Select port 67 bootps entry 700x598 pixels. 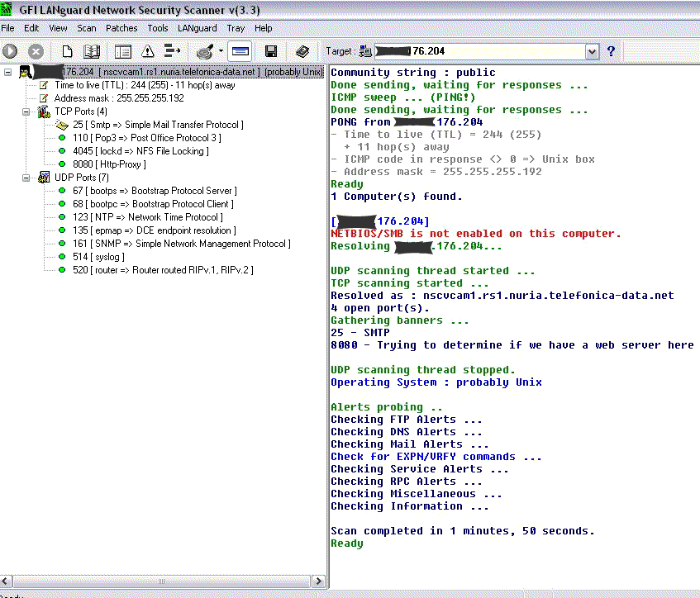pos(155,191)
